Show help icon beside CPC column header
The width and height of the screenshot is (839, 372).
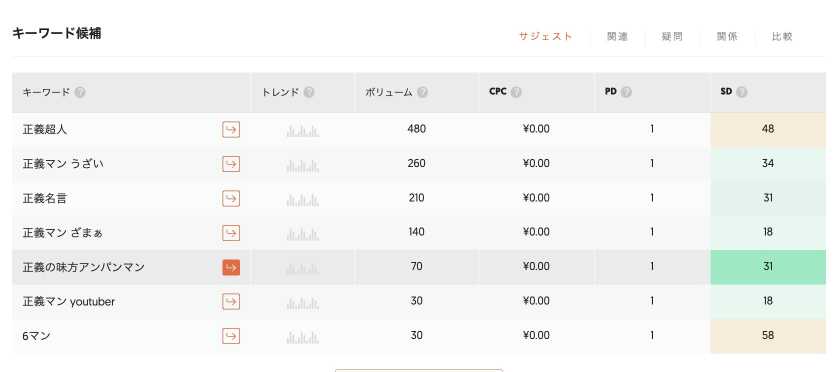pyautogui.click(x=516, y=92)
